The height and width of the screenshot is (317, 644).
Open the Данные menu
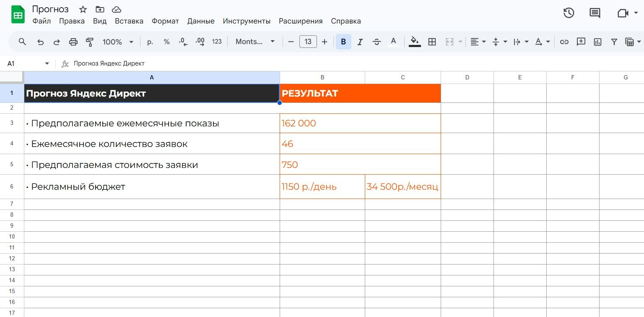pyautogui.click(x=201, y=21)
